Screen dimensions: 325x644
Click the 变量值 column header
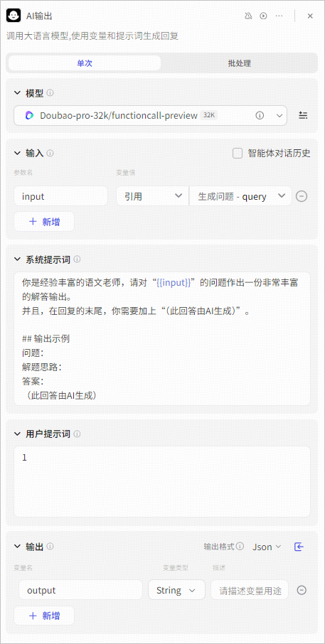125,173
